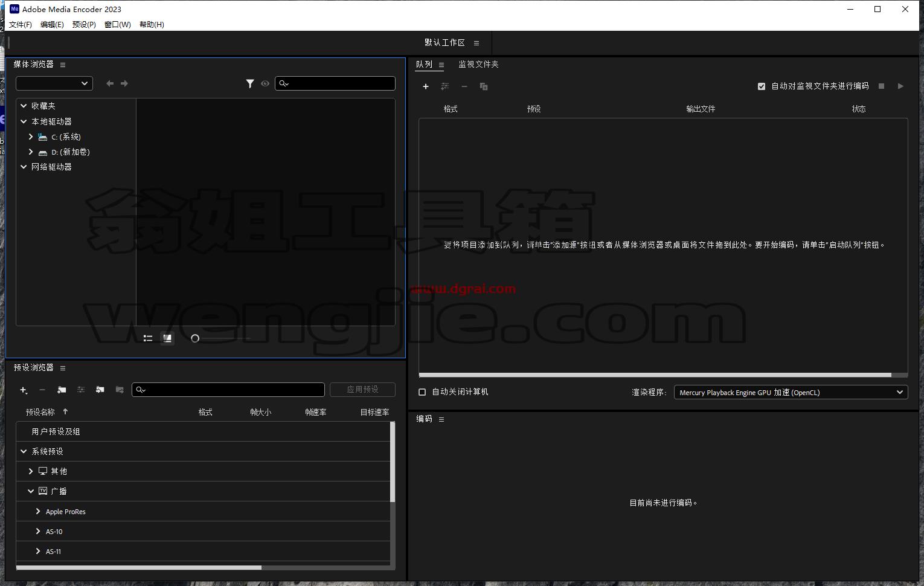Click the TV icon beside 广播
The height and width of the screenshot is (586, 924).
(43, 491)
